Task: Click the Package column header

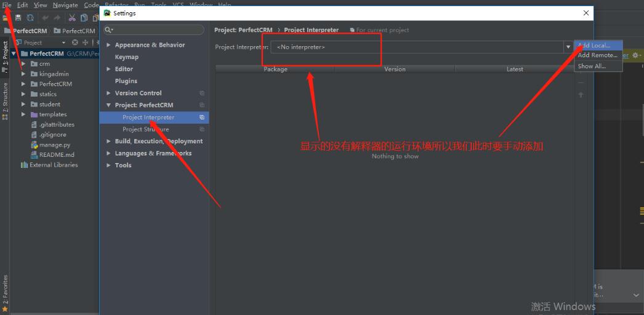Action: click(276, 70)
